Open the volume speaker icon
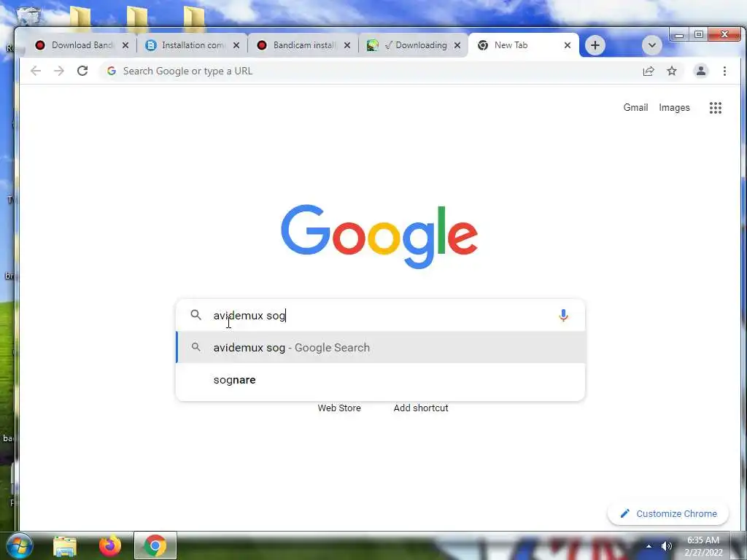Viewport: 747px width, 560px height. [x=667, y=546]
